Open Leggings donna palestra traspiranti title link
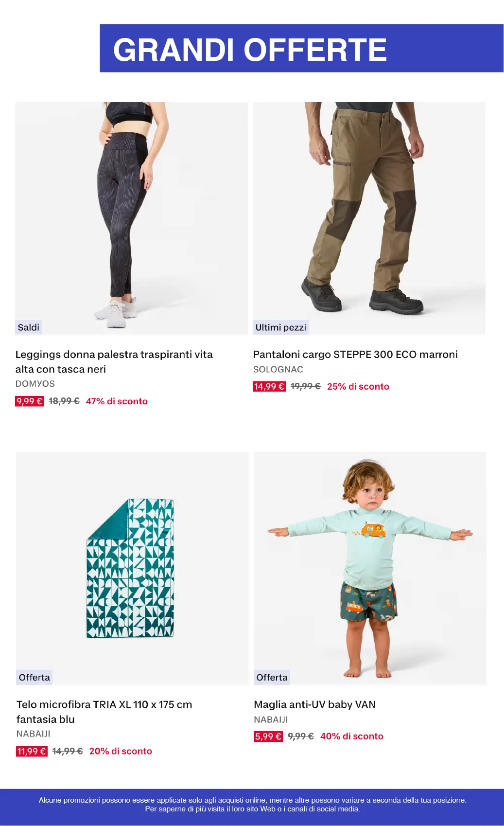This screenshot has height=826, width=504. click(x=114, y=361)
